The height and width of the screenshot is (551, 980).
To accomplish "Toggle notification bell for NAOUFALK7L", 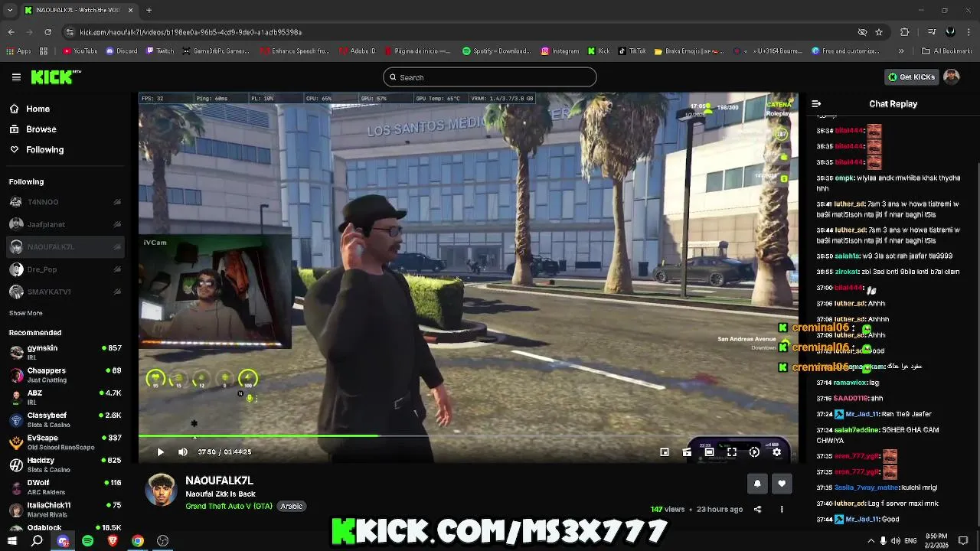I will [757, 484].
